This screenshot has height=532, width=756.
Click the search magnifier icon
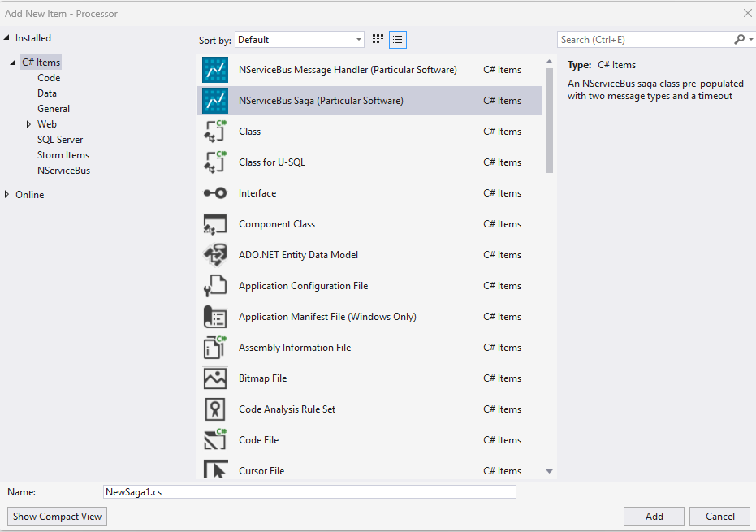tap(739, 40)
